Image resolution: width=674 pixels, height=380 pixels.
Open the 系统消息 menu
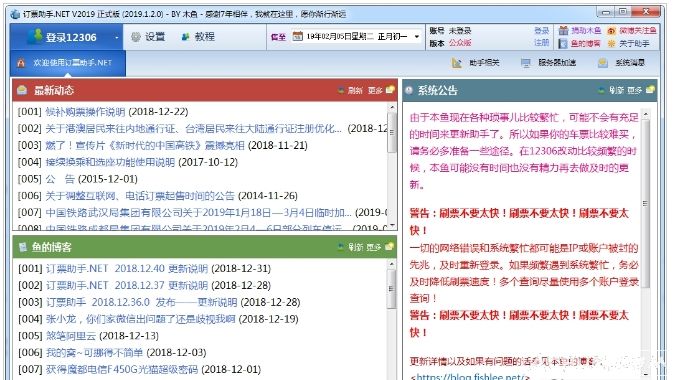pyautogui.click(x=630, y=63)
